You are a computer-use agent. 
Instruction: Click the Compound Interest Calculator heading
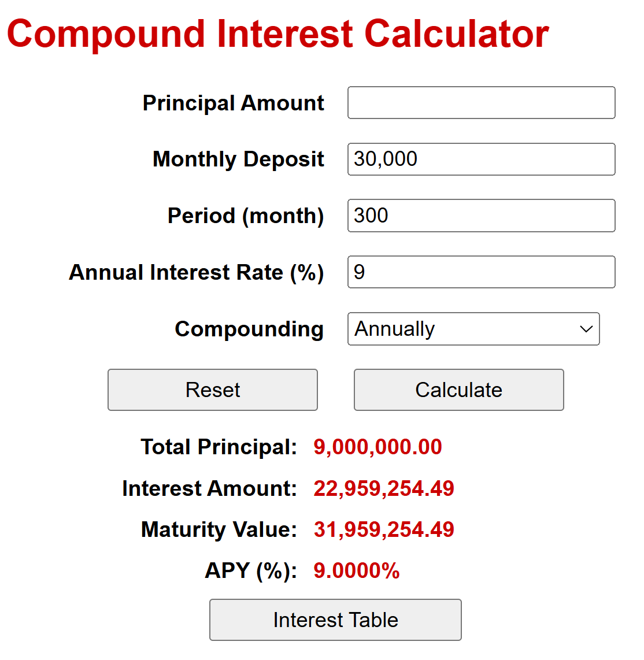[x=278, y=35]
